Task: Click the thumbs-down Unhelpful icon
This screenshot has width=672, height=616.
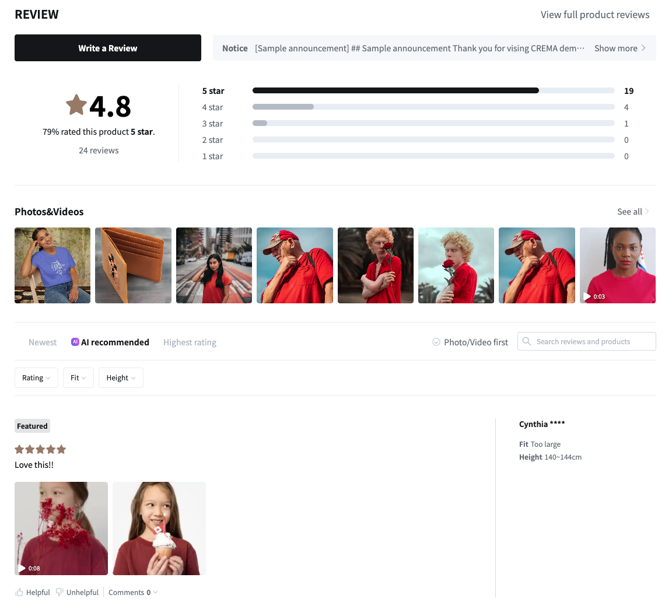Action: (60, 592)
